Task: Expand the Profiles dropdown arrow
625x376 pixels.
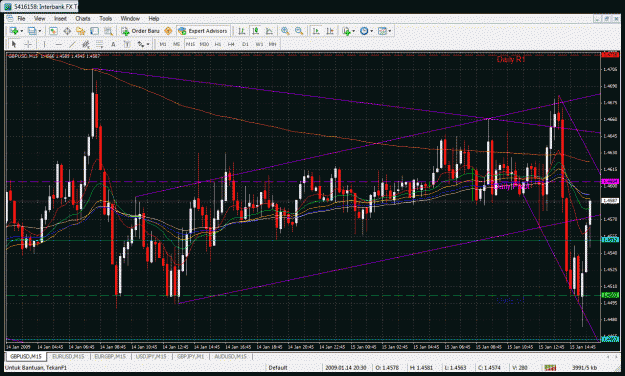Action: tap(39, 31)
